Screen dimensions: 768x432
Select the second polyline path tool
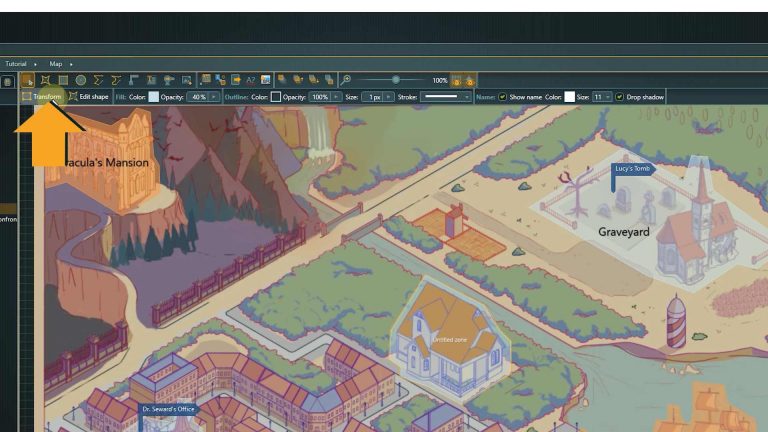pos(116,80)
